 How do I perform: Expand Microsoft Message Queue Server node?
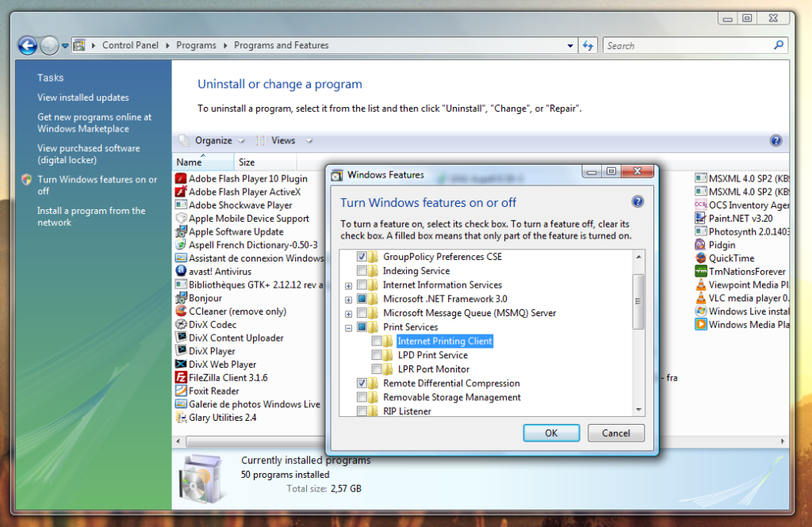[x=349, y=314]
